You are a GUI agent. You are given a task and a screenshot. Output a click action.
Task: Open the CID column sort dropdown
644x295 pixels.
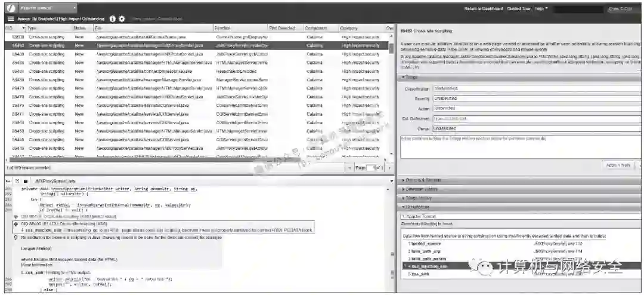pyautogui.click(x=23, y=28)
